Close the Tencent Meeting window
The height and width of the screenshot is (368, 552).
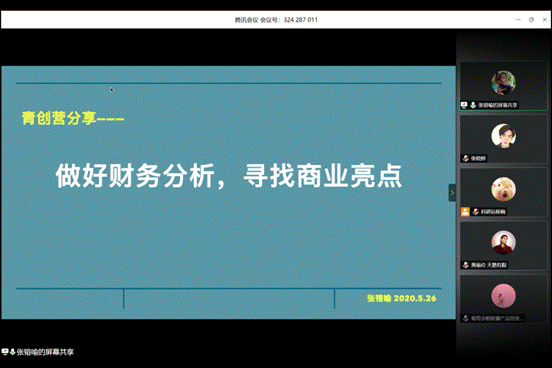pos(545,20)
